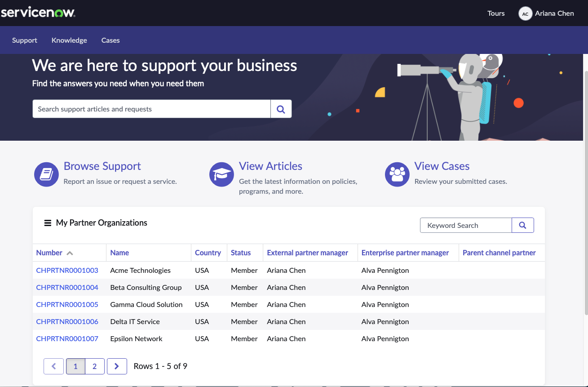
Task: Toggle Number column sort arrow
Action: coord(70,253)
